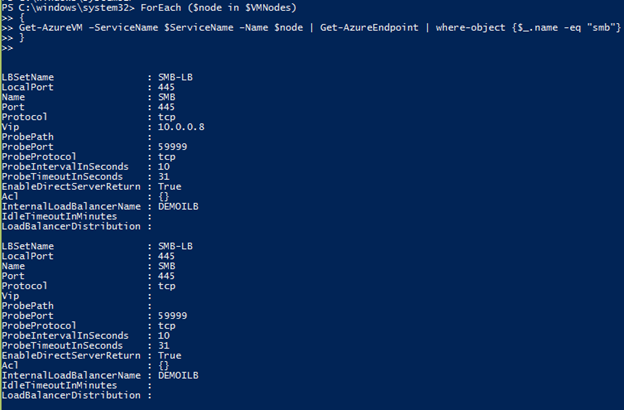
Task: Click the first ProbePort value 59999
Action: pos(174,146)
